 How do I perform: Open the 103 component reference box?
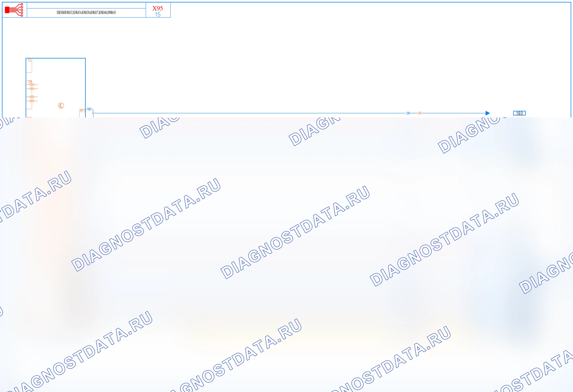coord(519,113)
